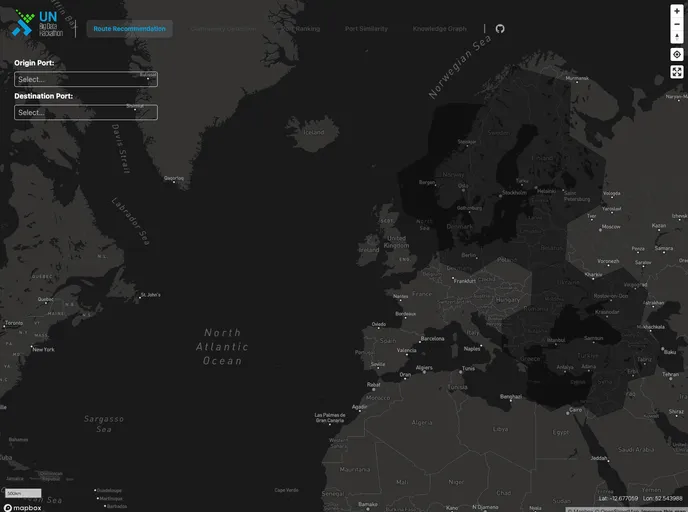Click the Toronto city label
688x512 pixels.
[14, 323]
